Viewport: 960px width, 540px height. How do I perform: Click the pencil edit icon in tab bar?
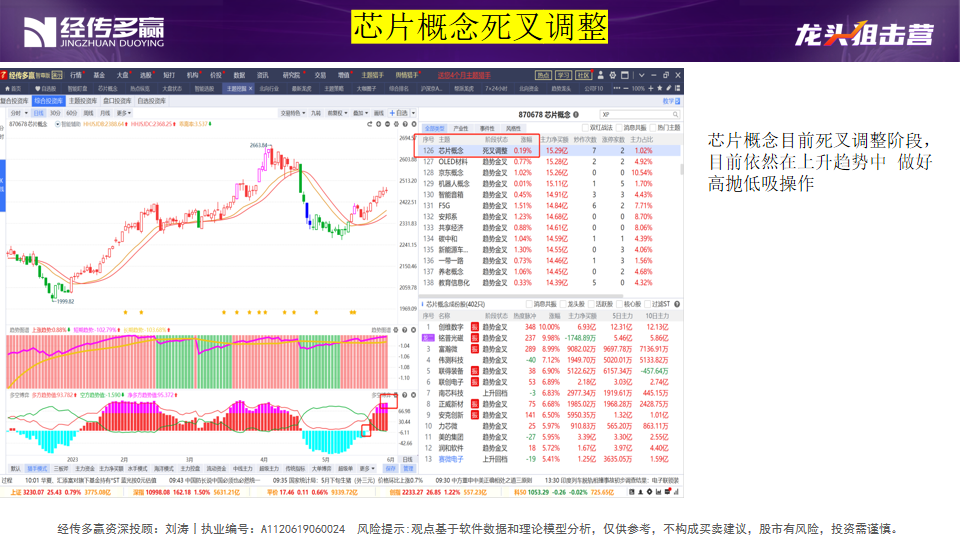[669, 89]
